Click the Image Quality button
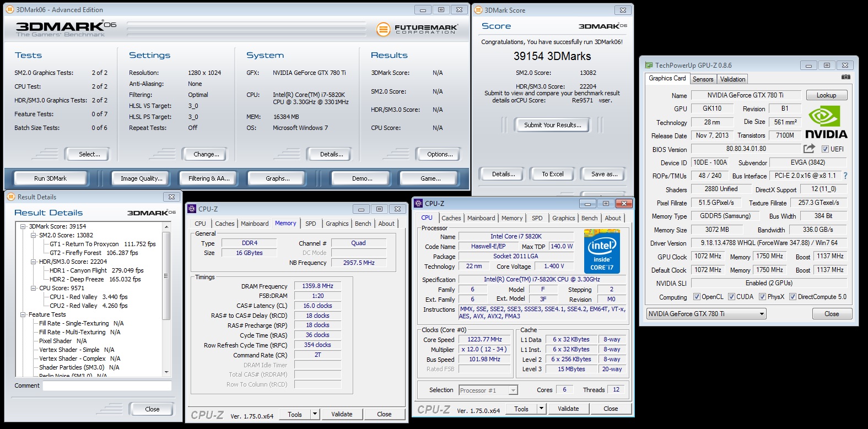This screenshot has width=868, height=429. [142, 178]
